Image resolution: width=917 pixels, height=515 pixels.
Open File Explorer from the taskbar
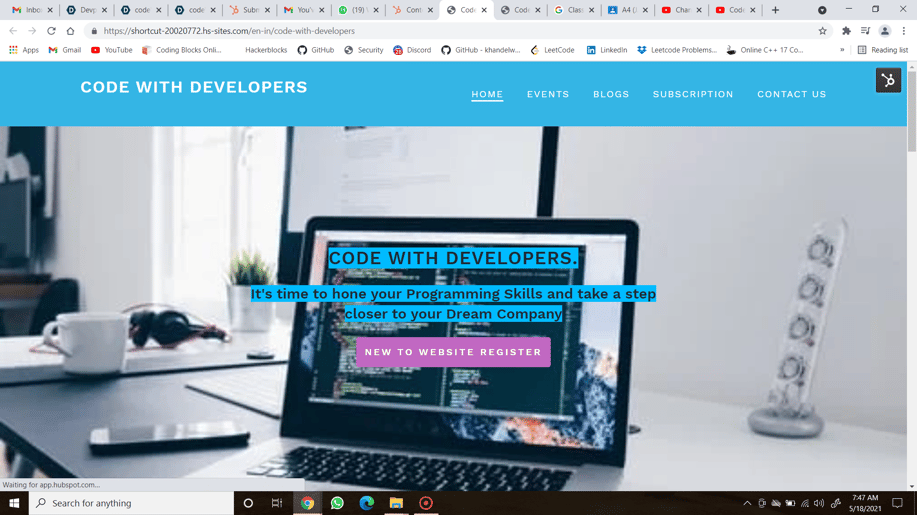396,503
